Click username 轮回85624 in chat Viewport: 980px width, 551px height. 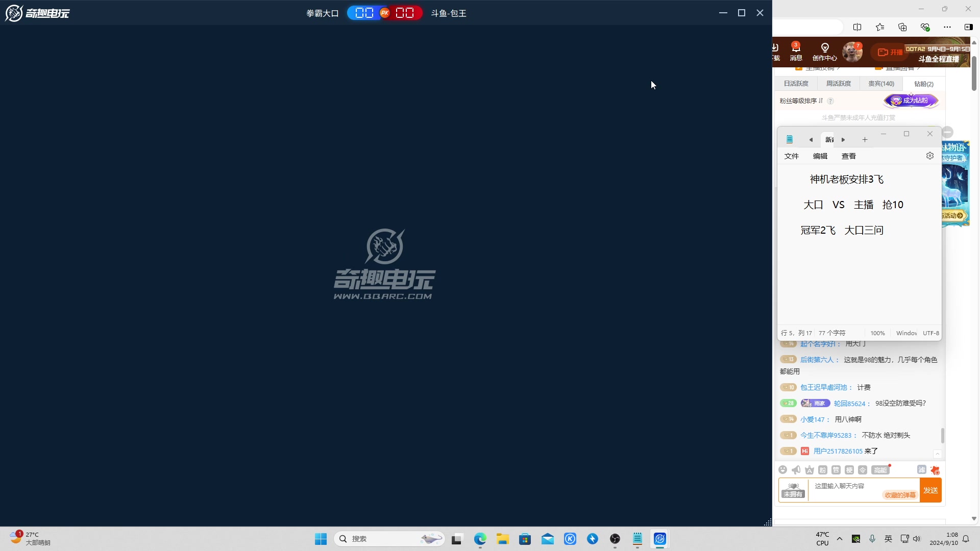[849, 404]
